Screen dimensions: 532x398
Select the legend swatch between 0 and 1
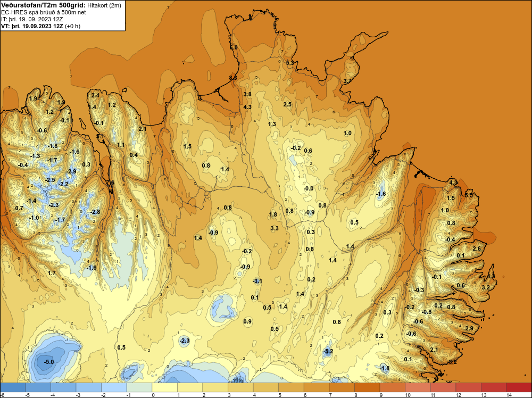164,387
